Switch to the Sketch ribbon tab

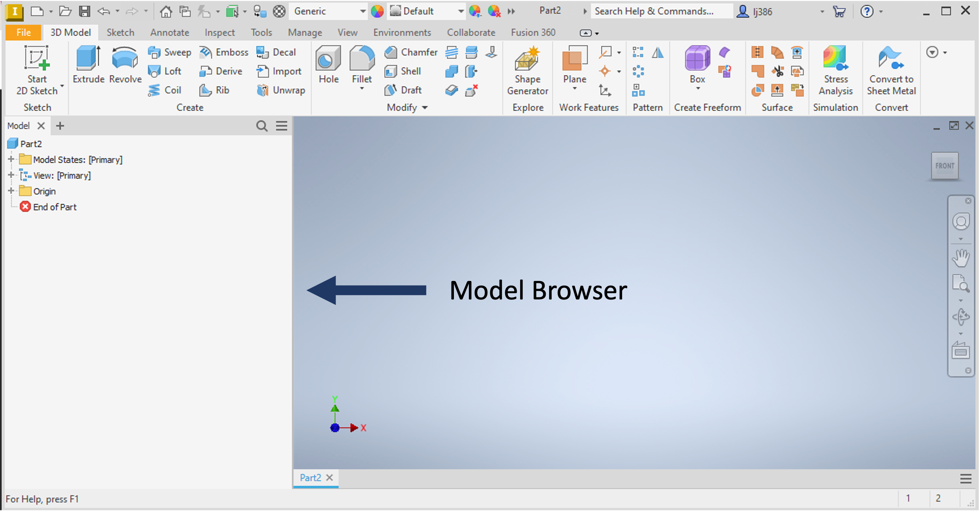pyautogui.click(x=120, y=33)
